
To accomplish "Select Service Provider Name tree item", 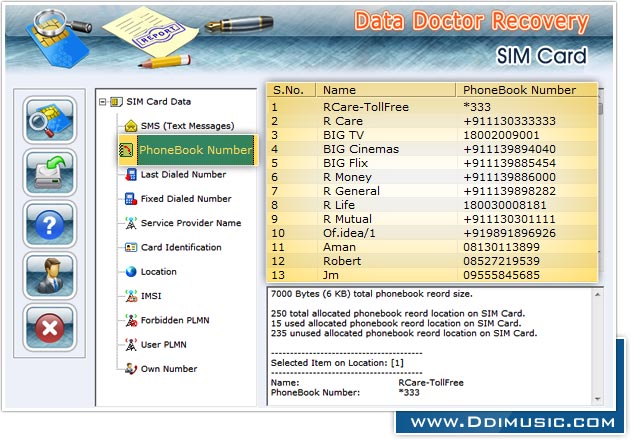I will point(191,223).
